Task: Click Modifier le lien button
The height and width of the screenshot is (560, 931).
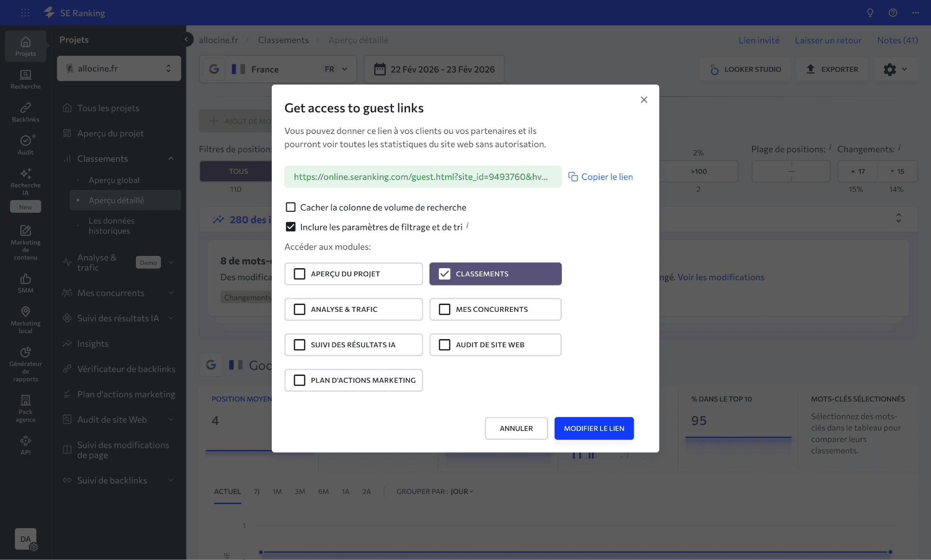Action: [594, 428]
